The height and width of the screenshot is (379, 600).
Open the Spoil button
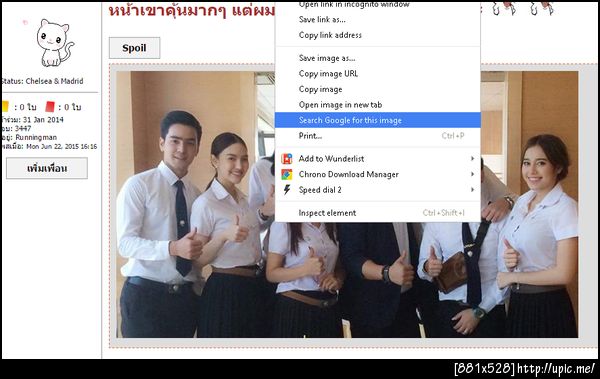pyautogui.click(x=134, y=48)
